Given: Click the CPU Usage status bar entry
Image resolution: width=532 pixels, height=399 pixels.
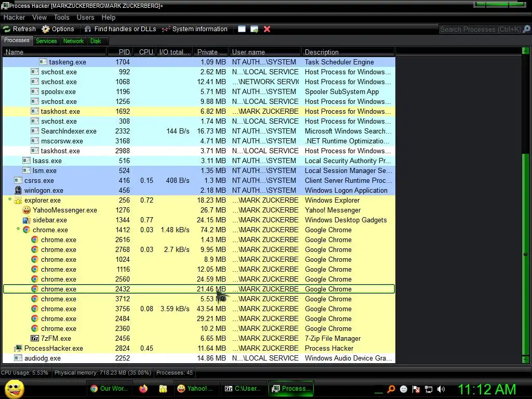Looking at the screenshot, I should tap(24, 373).
